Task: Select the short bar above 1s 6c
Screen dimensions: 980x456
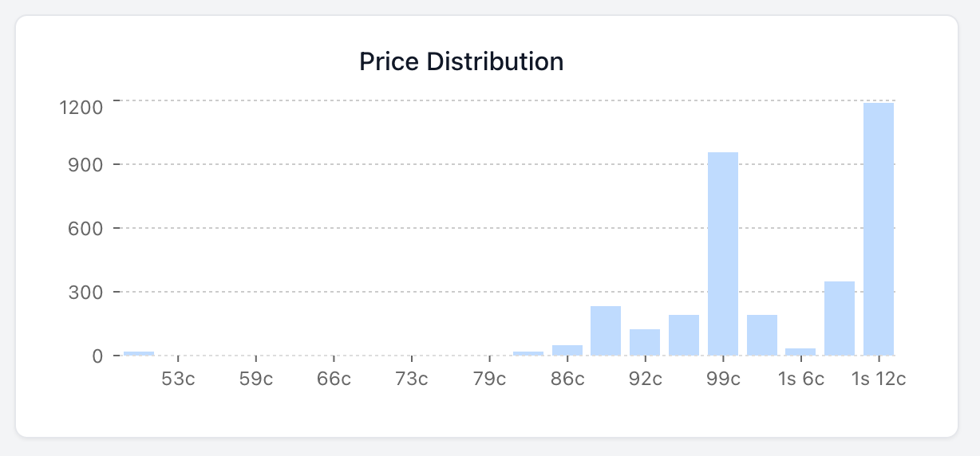Action: tap(800, 352)
